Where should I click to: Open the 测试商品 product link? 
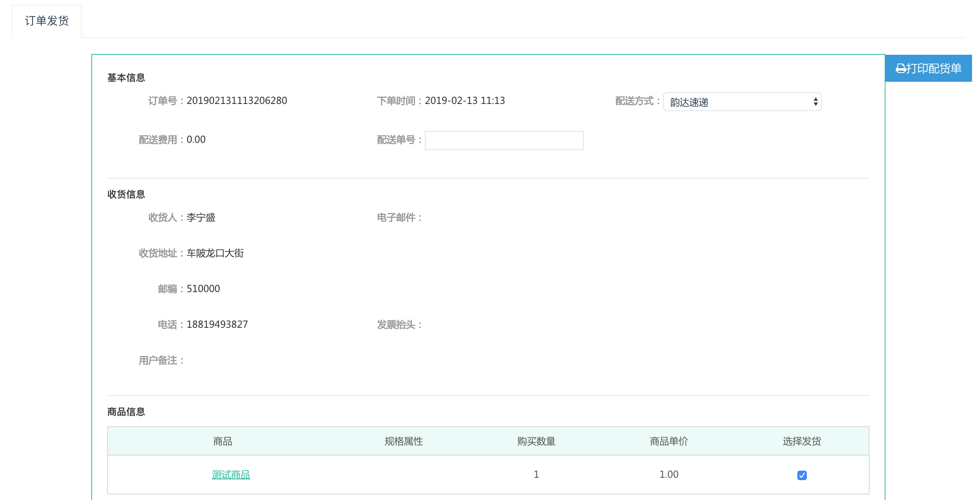[x=231, y=475]
